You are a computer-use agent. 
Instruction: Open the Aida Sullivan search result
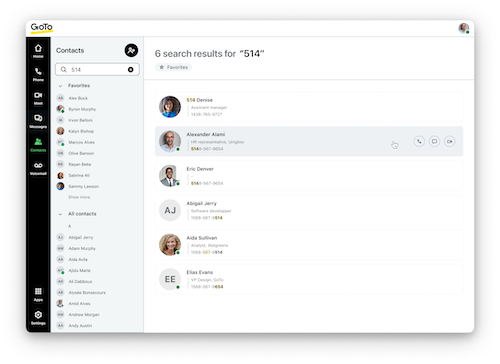click(x=309, y=245)
